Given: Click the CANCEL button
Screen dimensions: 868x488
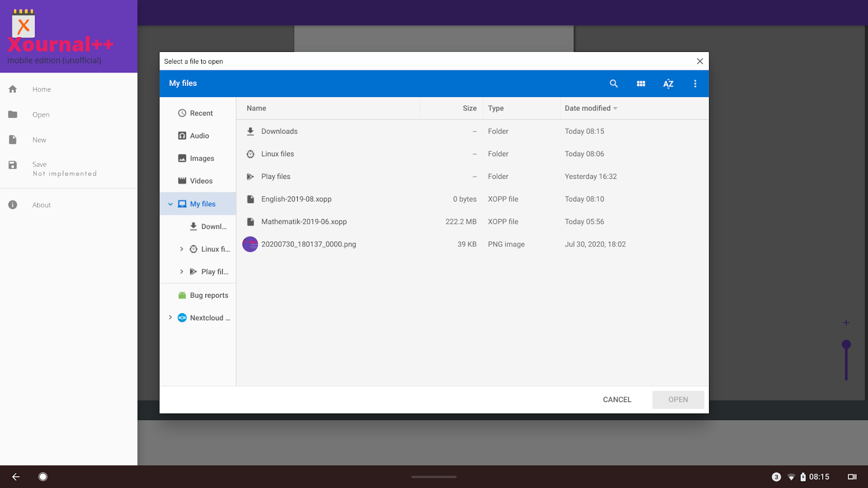Looking at the screenshot, I should (616, 400).
